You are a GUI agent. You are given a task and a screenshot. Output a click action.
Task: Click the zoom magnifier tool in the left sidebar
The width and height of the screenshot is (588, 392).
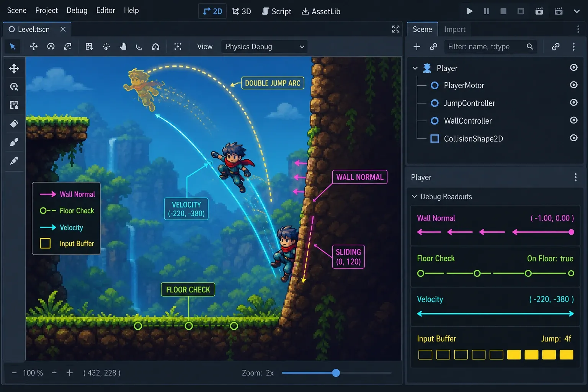tap(14, 87)
